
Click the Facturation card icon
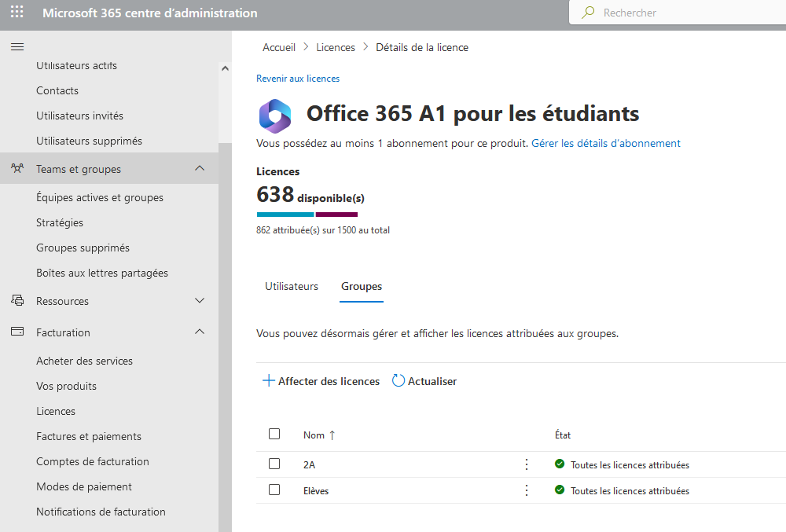(17, 332)
